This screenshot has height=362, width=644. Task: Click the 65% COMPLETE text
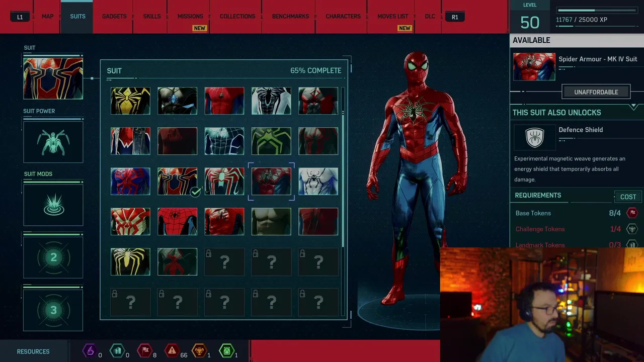315,70
